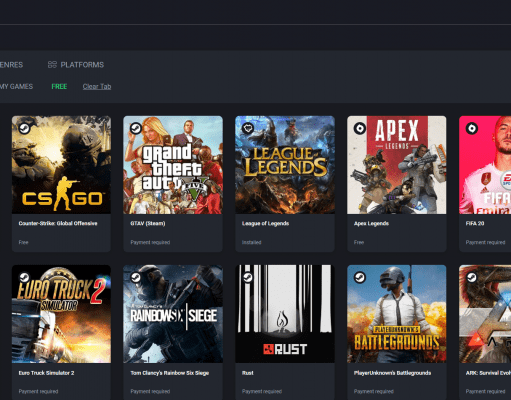Click 'Payment required' under Euro Truck Simulator 2
Screen dimensions: 511x400
point(38,391)
